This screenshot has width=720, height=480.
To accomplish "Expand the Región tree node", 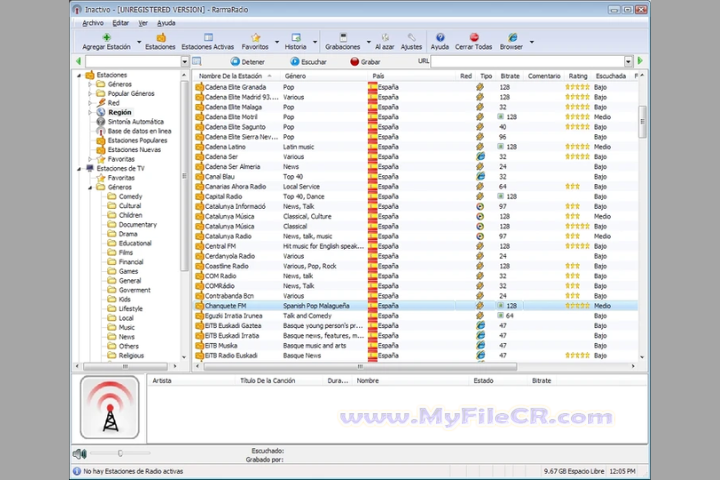I will (90, 113).
